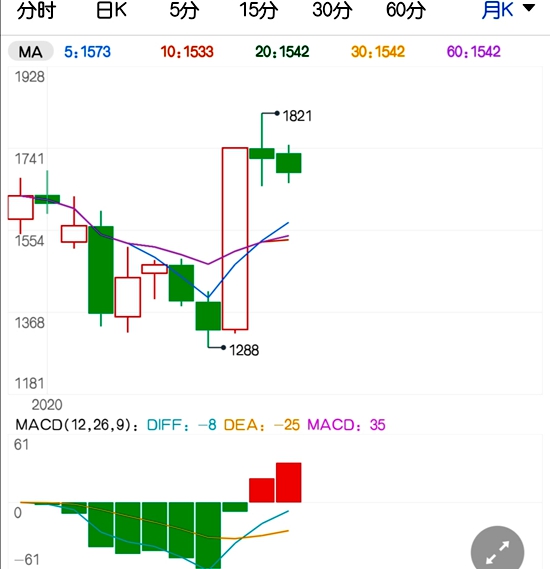
Task: Toggle the MA indicator pill button
Action: coord(31,52)
